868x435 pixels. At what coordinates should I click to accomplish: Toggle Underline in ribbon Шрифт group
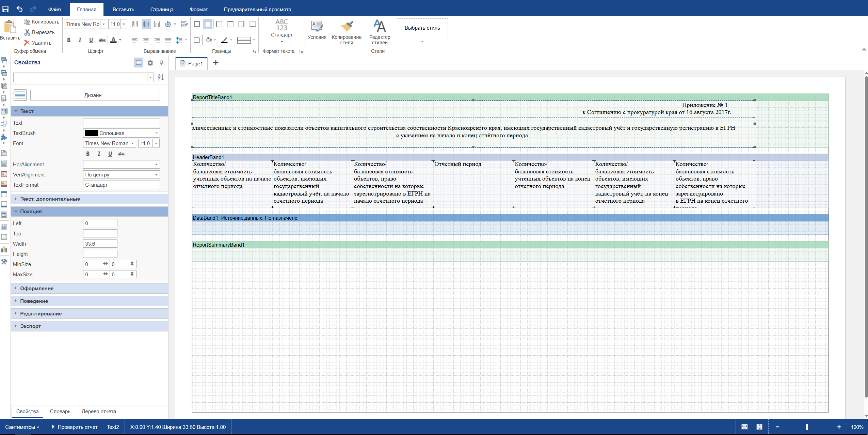click(91, 40)
